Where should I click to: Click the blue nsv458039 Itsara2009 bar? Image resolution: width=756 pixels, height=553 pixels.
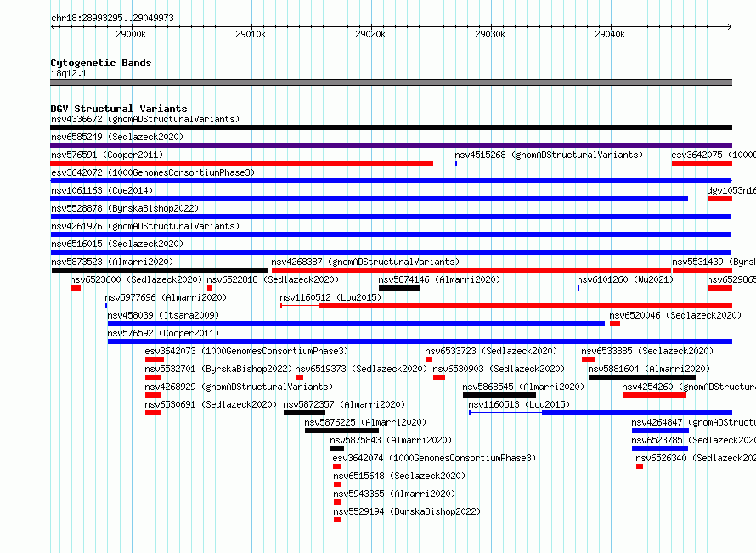356,324
